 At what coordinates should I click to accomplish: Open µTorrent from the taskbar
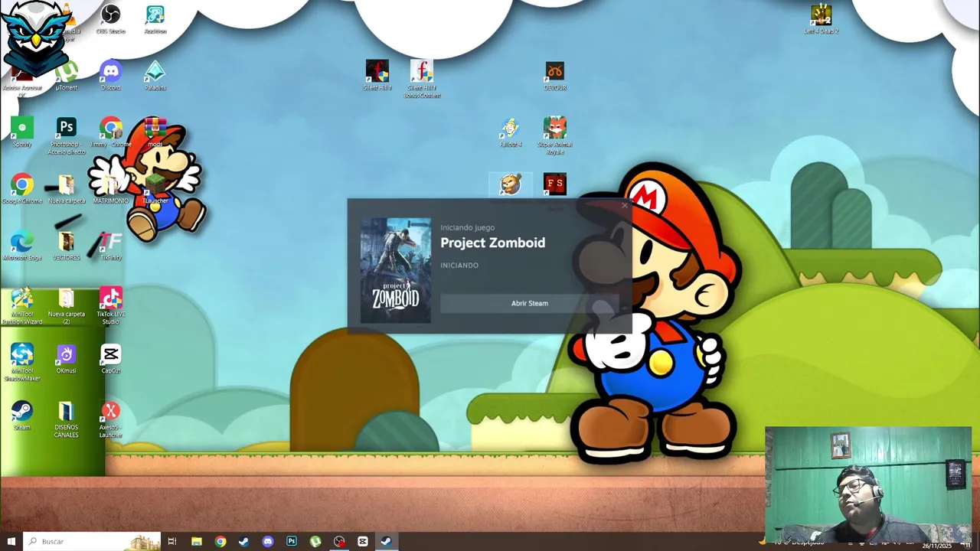pyautogui.click(x=315, y=541)
